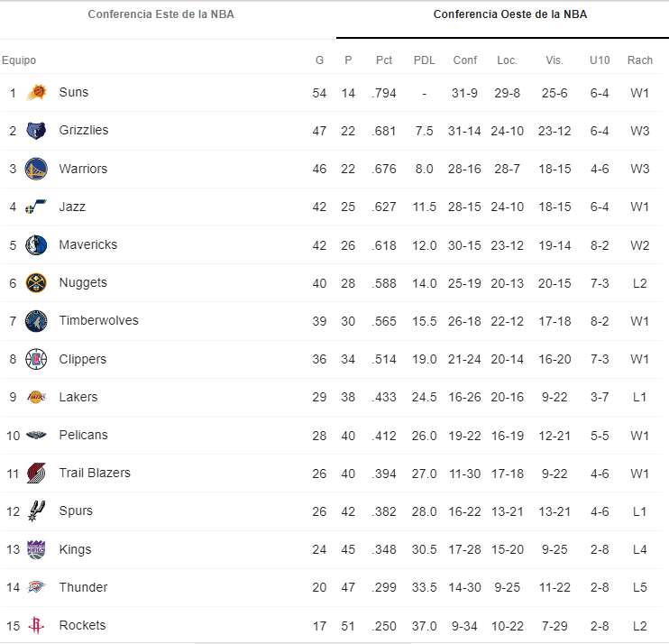Click the Suns team logo
Screen dimensions: 669x644
point(36,93)
